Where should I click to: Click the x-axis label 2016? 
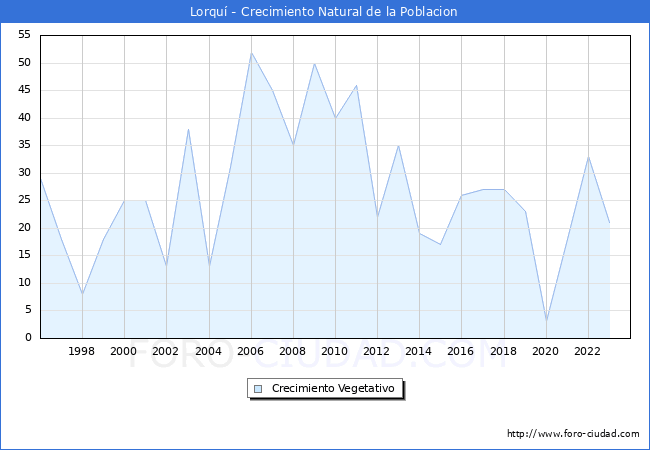(461, 351)
